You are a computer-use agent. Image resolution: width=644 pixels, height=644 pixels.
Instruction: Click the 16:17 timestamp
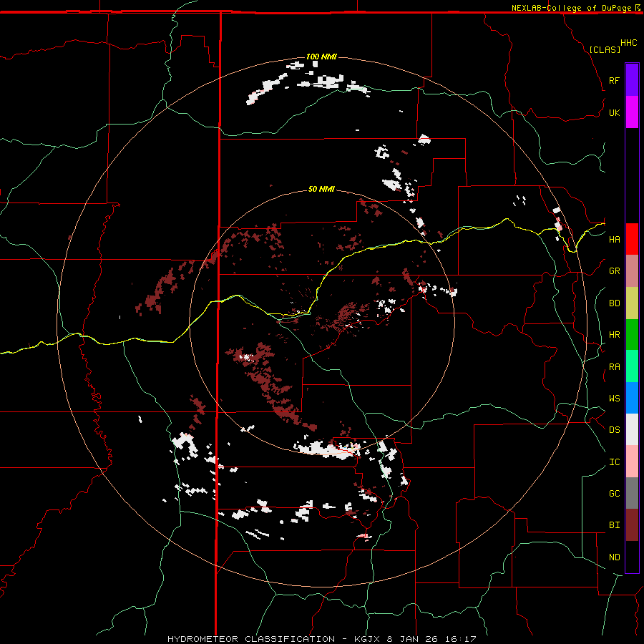point(460,639)
